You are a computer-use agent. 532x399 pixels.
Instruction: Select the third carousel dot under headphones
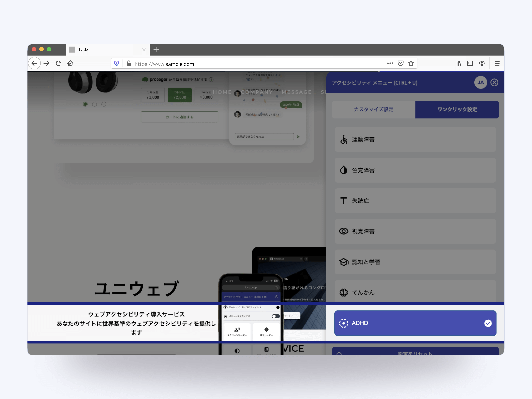[x=104, y=104]
